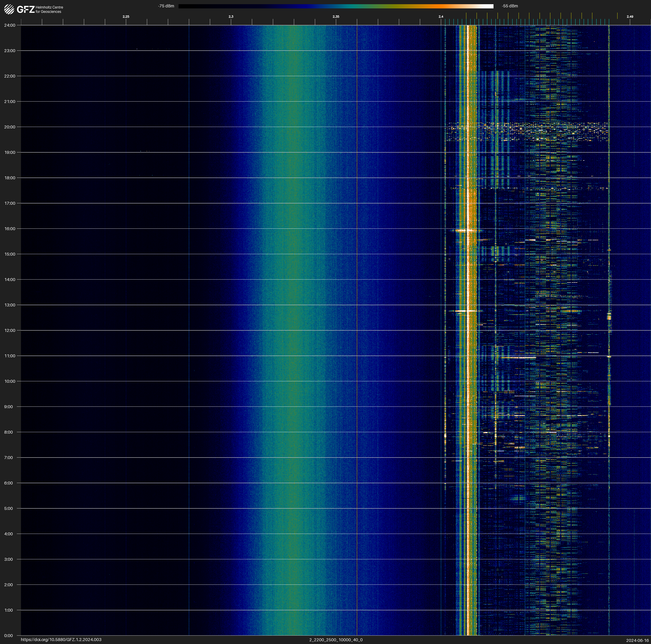Click the 2_2200_2500_10000_40_0 filename text
This screenshot has height=644, width=651.
(336, 640)
